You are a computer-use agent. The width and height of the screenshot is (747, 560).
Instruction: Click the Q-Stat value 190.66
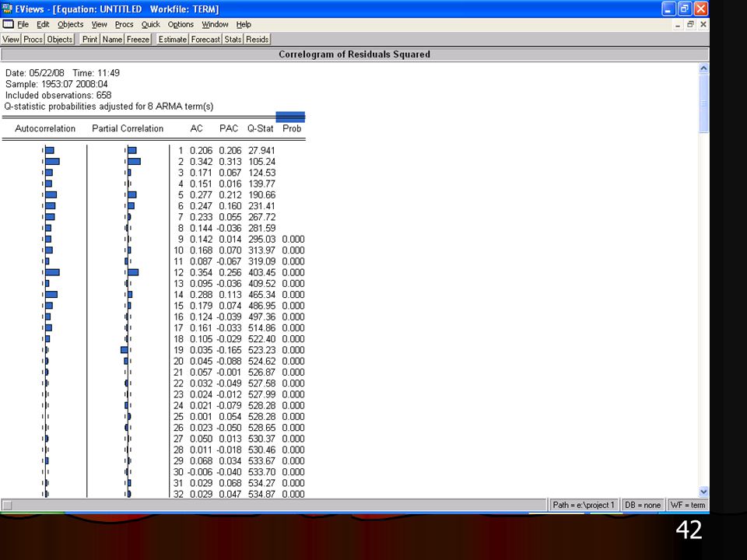tap(261, 194)
